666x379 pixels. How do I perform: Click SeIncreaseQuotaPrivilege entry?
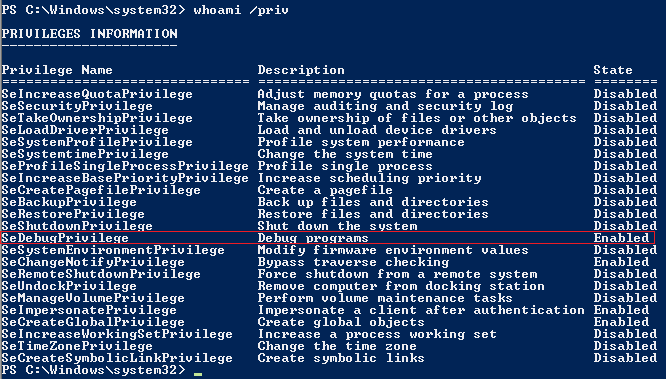pyautogui.click(x=97, y=94)
